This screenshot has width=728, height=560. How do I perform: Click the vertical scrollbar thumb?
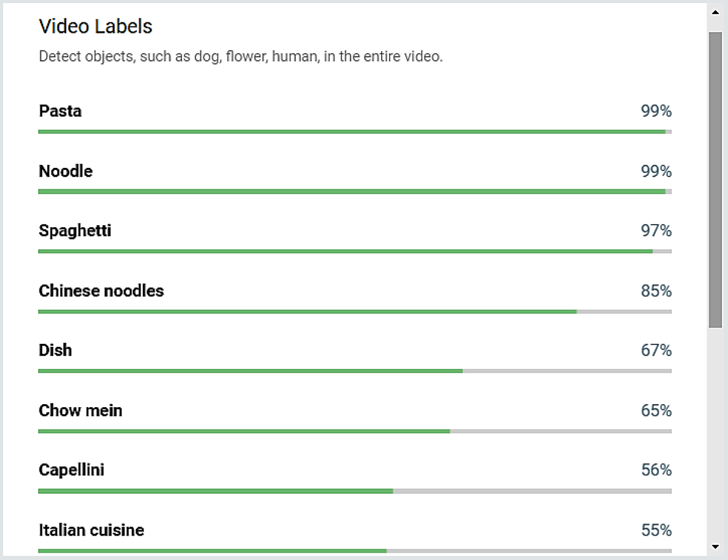coord(715,180)
